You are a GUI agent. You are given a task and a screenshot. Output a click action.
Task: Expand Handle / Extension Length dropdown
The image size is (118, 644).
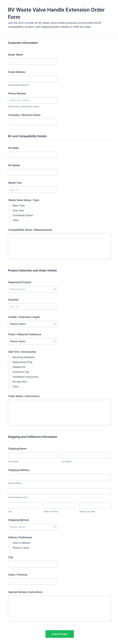[33, 324]
